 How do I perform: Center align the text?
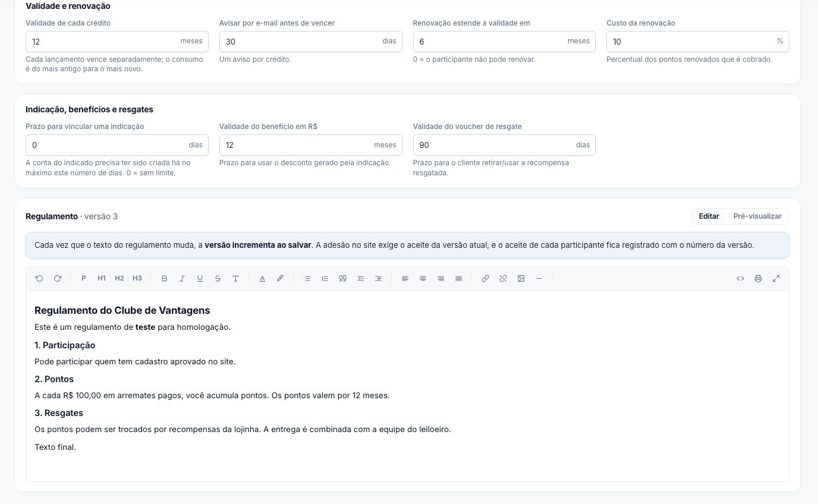(423, 278)
